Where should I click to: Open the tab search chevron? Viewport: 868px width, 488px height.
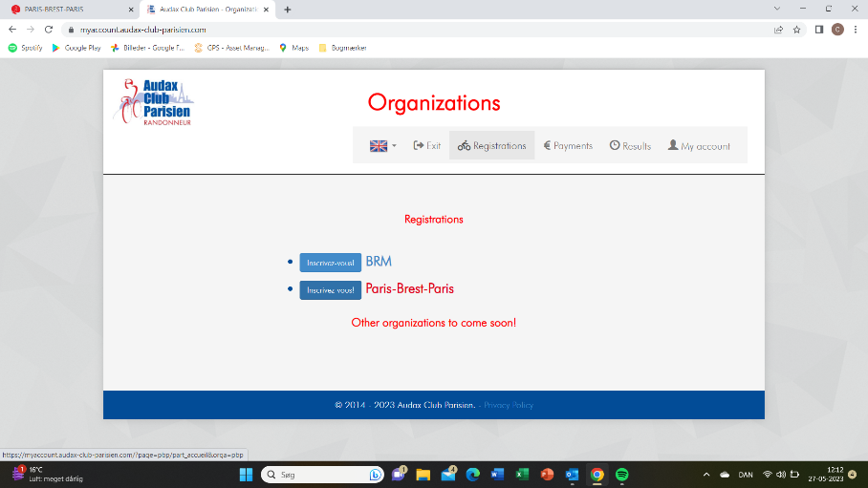click(x=776, y=9)
